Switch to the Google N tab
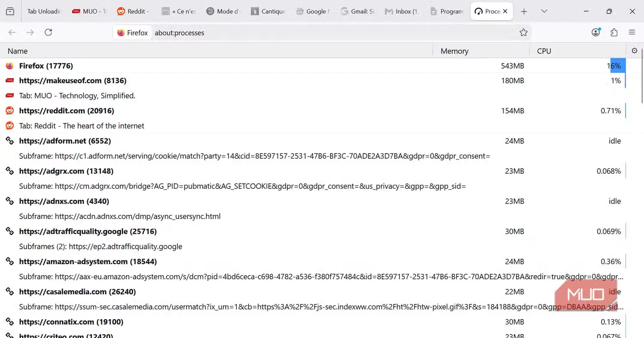 click(x=312, y=12)
